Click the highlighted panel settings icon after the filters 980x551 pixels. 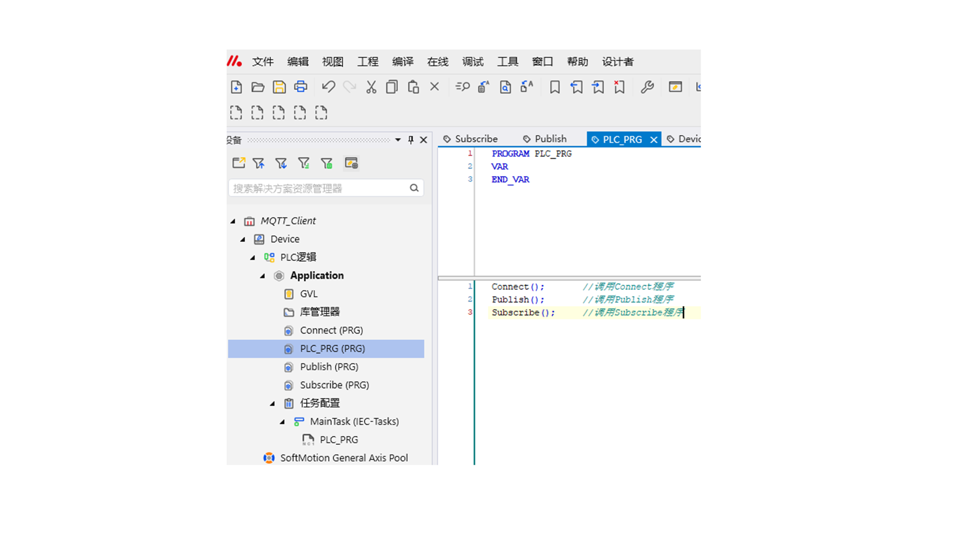coord(351,163)
